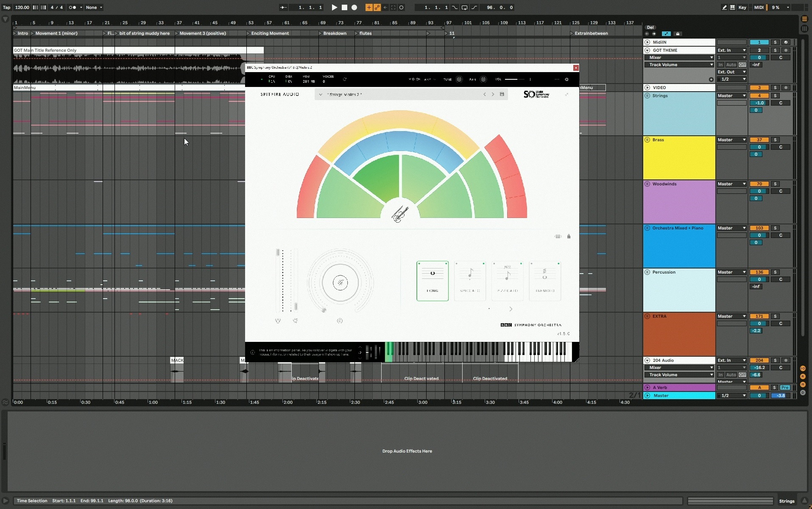812x509 pixels.
Task: Solo the Brass track
Action: pos(775,140)
